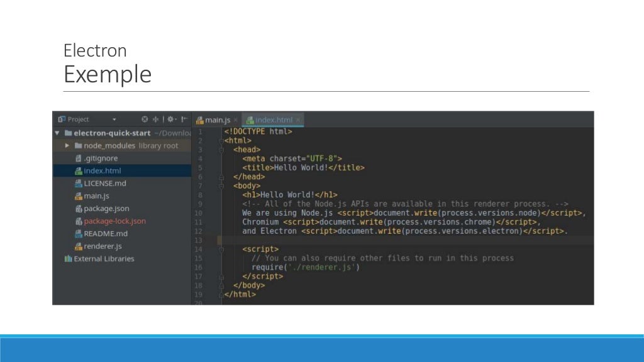Image resolution: width=644 pixels, height=362 pixels.
Task: Open the Project view dropdown arrow
Action: (x=114, y=119)
